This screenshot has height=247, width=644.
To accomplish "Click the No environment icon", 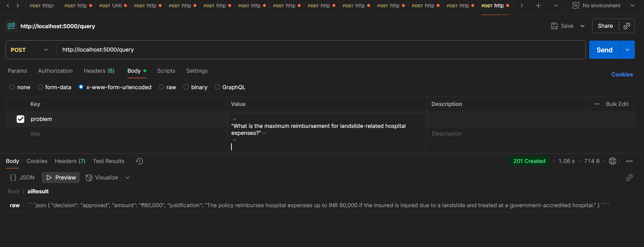I will pos(576,5).
